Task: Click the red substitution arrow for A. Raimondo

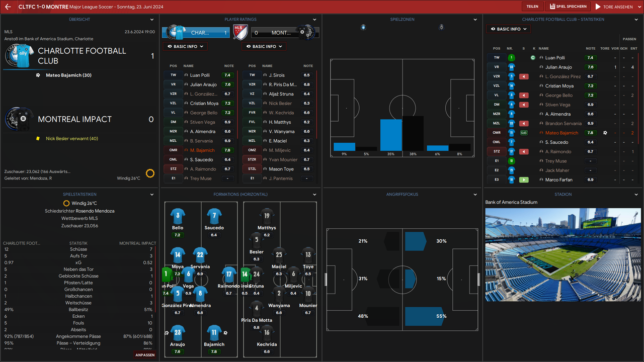Action: click(x=524, y=151)
